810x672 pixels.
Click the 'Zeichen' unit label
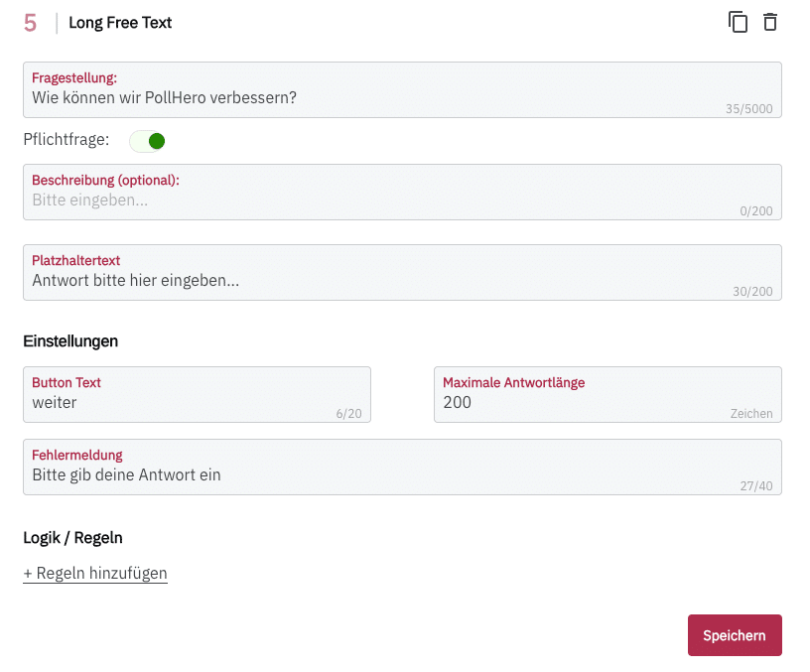point(751,414)
